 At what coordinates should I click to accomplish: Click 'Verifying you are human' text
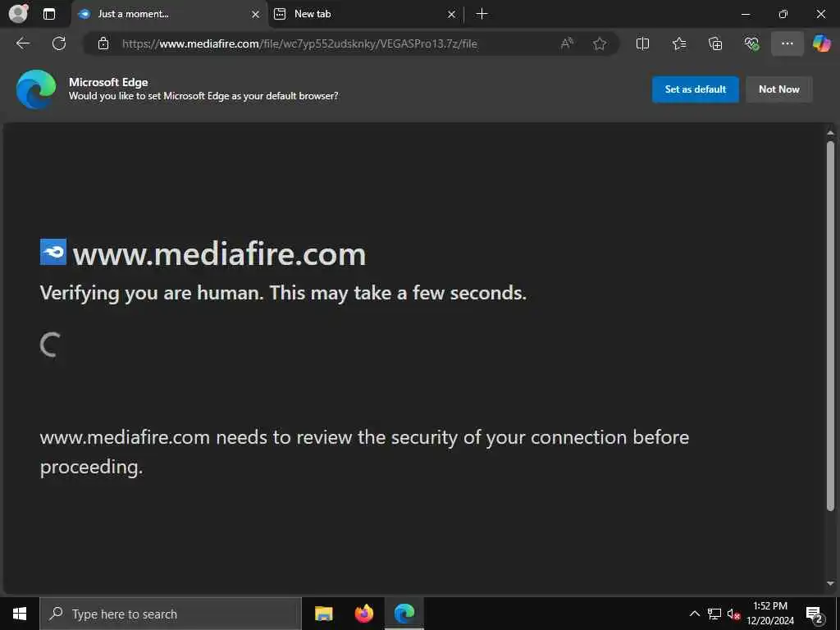click(x=283, y=293)
